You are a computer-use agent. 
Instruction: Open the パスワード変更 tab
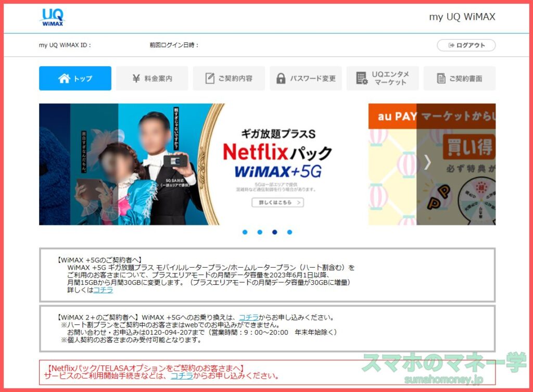tap(306, 78)
